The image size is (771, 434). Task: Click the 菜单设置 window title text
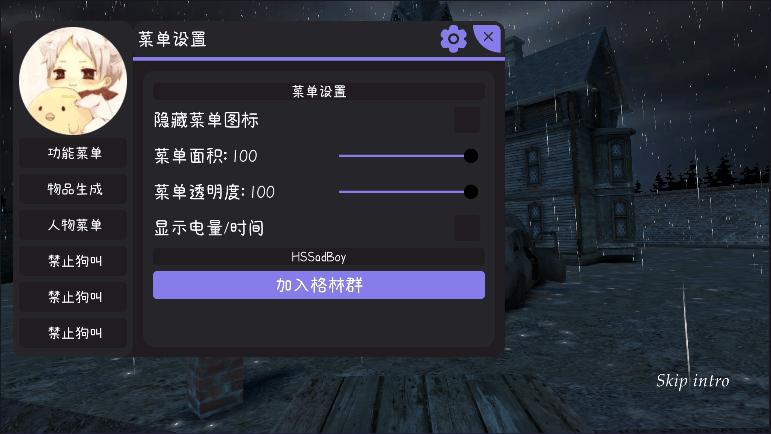pos(172,39)
